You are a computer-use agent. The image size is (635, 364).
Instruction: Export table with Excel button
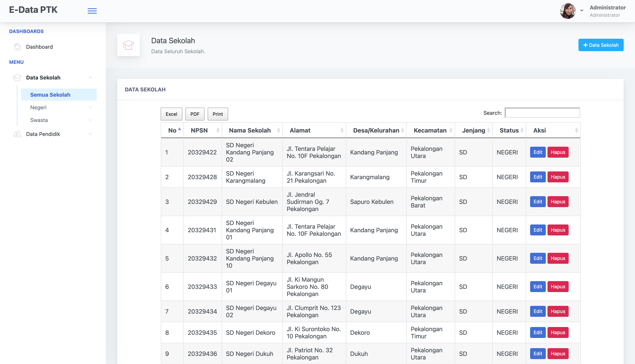[171, 114]
